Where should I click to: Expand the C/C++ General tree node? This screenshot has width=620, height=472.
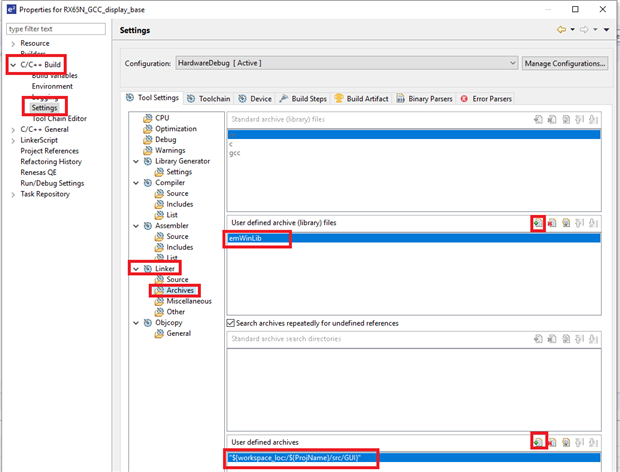(12, 129)
